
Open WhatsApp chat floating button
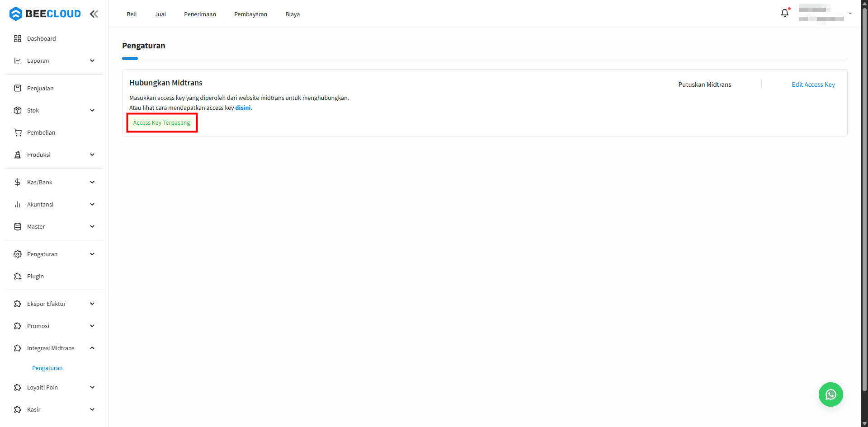(x=830, y=394)
